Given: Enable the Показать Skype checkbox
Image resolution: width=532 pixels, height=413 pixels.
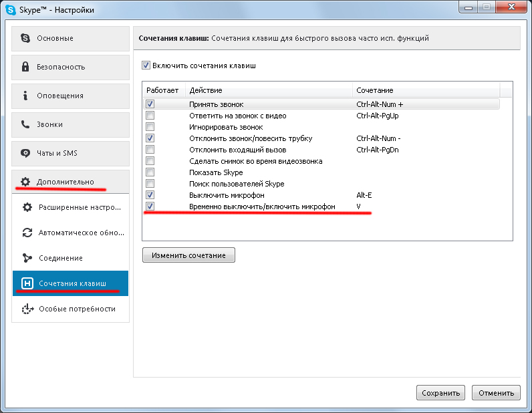Looking at the screenshot, I should pyautogui.click(x=150, y=172).
